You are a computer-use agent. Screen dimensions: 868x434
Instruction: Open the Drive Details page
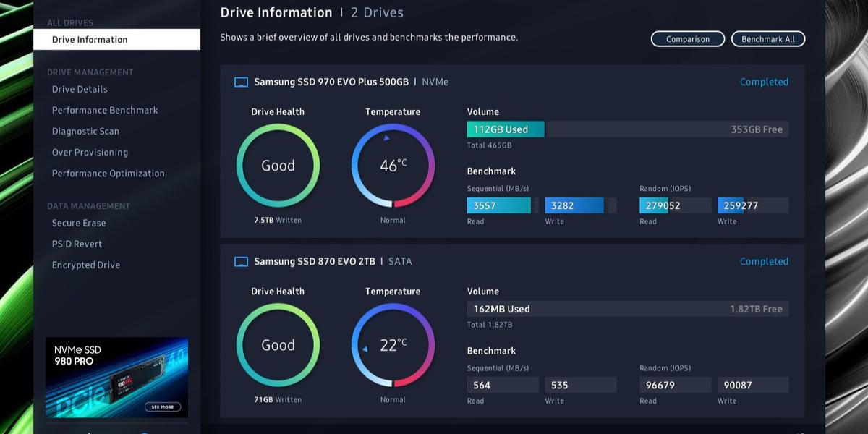(80, 89)
